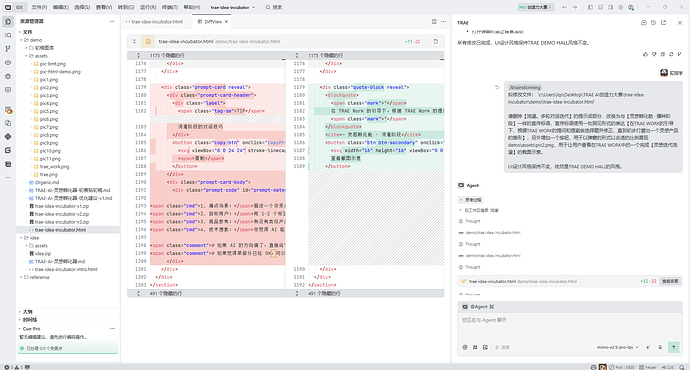The width and height of the screenshot is (690, 370).
Task: Start a new chat in the TRAE panel
Action: tap(644, 22)
